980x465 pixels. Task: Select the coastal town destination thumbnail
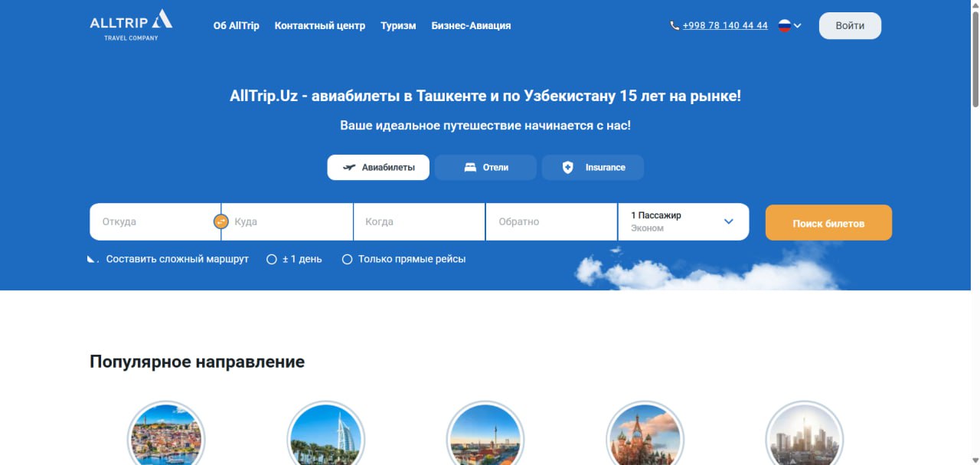[x=166, y=434]
